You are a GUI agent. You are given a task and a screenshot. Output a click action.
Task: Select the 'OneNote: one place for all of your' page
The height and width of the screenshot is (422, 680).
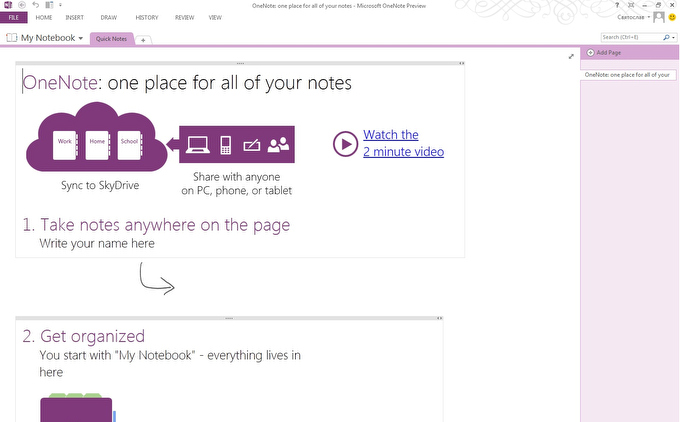[628, 75]
